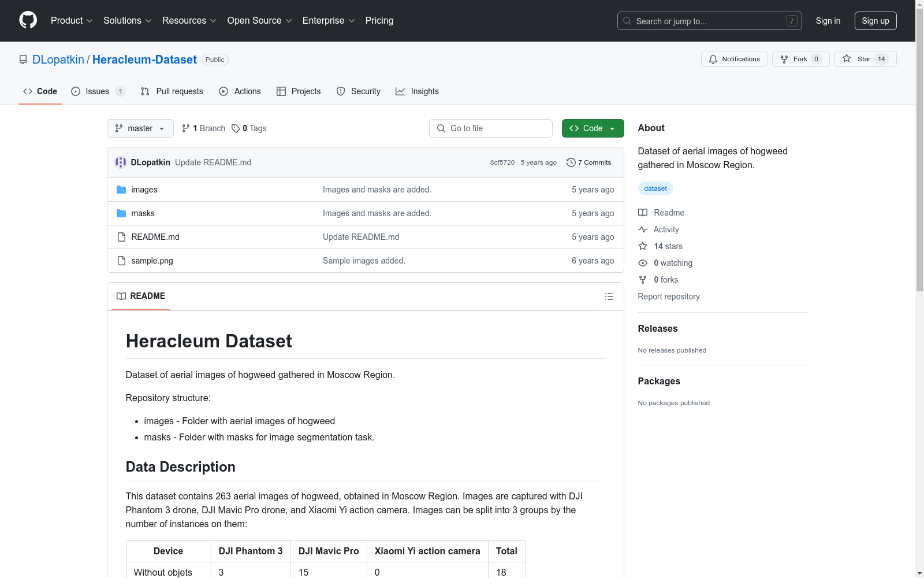Image resolution: width=924 pixels, height=578 pixels.
Task: Click the history clock icon by 7 Commits
Action: 571,162
